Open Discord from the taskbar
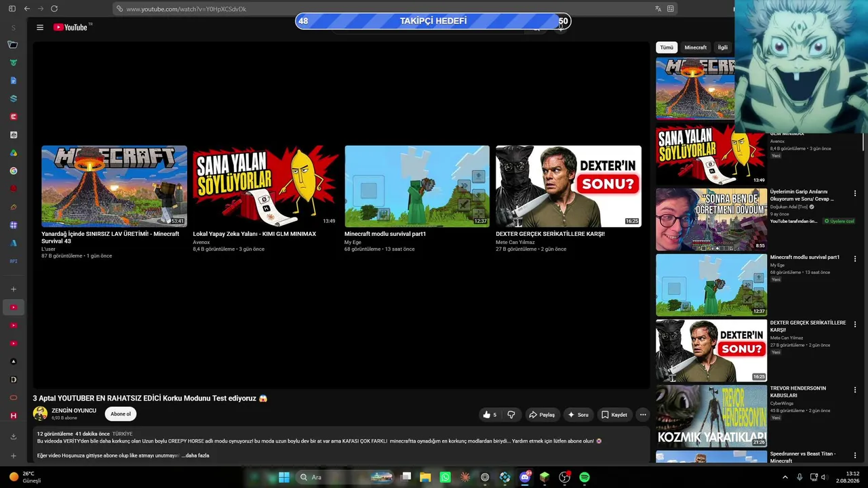Image resolution: width=868 pixels, height=488 pixels. tap(525, 477)
